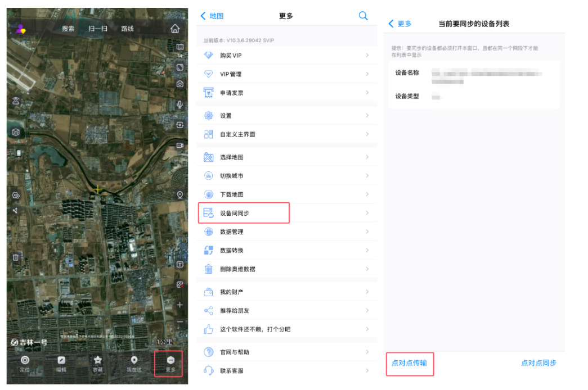The height and width of the screenshot is (390, 588).
Task: Tap the user avatar icon on map
Action: pyautogui.click(x=21, y=29)
